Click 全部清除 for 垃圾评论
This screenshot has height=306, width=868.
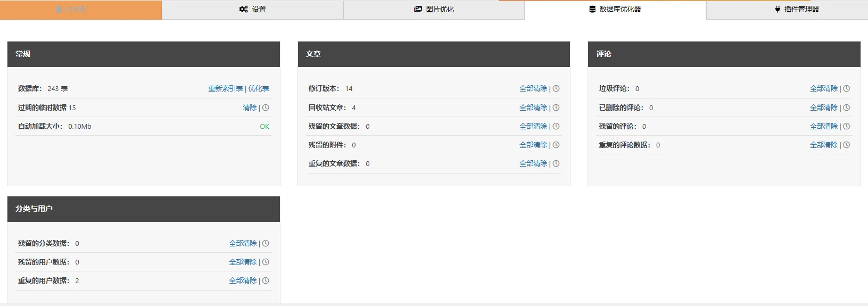click(x=824, y=89)
